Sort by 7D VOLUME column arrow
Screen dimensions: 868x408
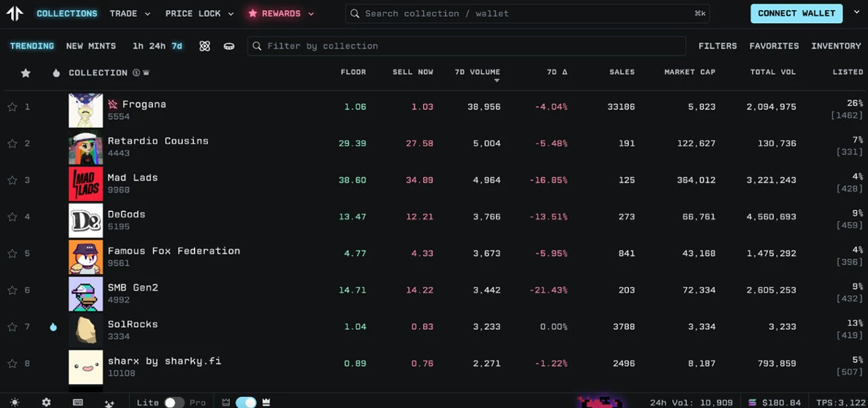pos(497,81)
